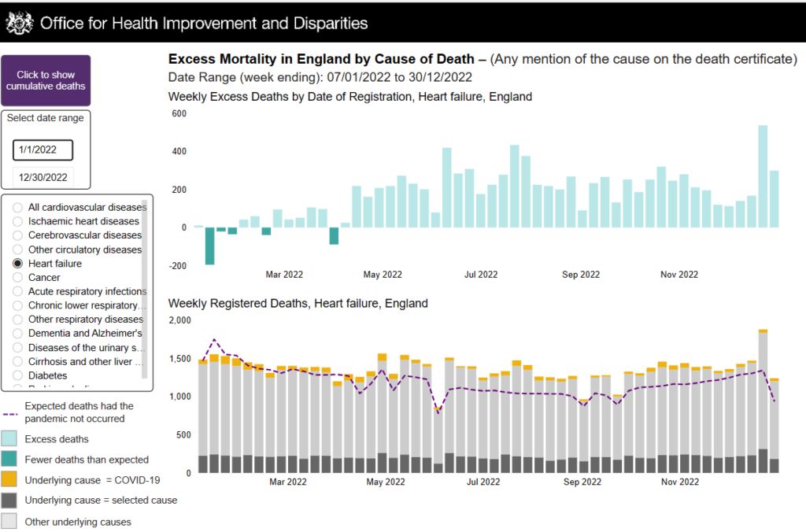Click the Other underlying causes legend swatch

click(9, 521)
